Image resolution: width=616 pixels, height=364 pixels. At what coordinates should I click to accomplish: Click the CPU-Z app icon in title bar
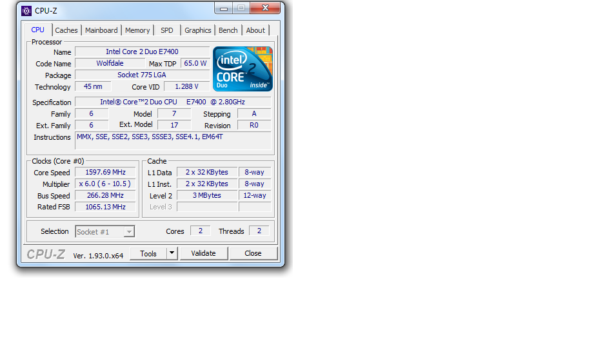(26, 10)
